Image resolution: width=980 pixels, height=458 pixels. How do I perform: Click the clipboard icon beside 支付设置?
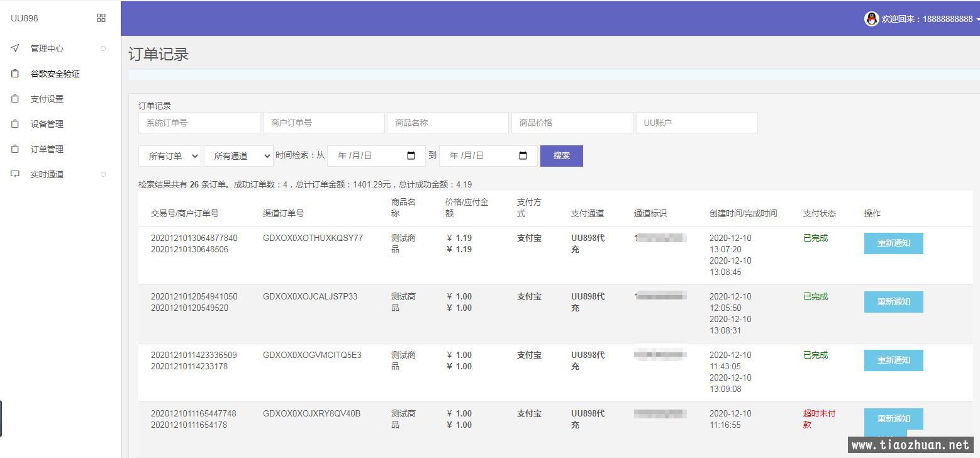pyautogui.click(x=16, y=99)
